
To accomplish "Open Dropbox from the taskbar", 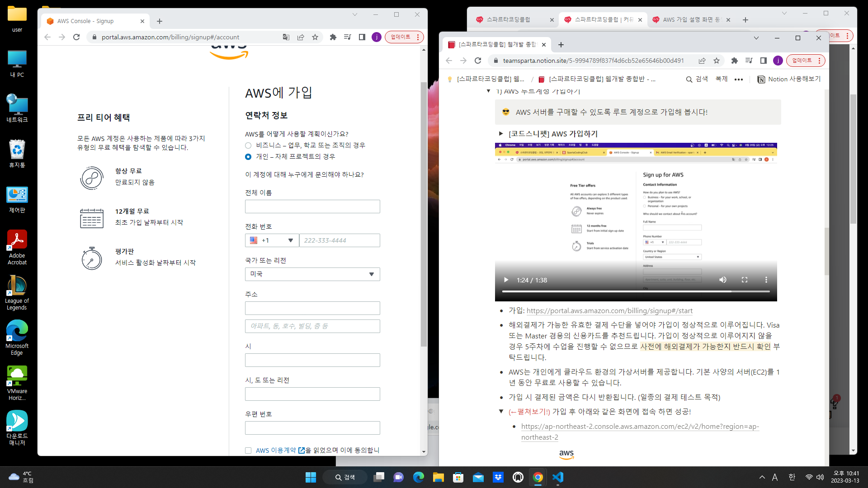I will [x=498, y=477].
